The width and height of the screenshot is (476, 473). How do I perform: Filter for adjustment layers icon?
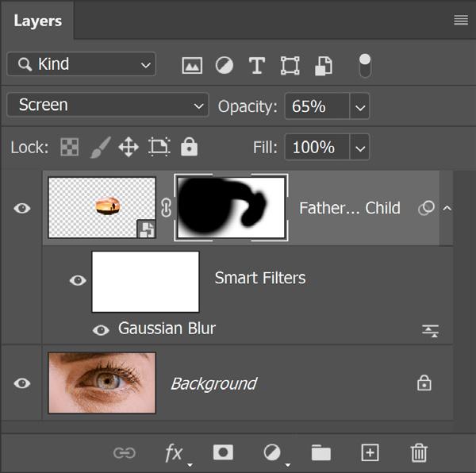pos(225,65)
